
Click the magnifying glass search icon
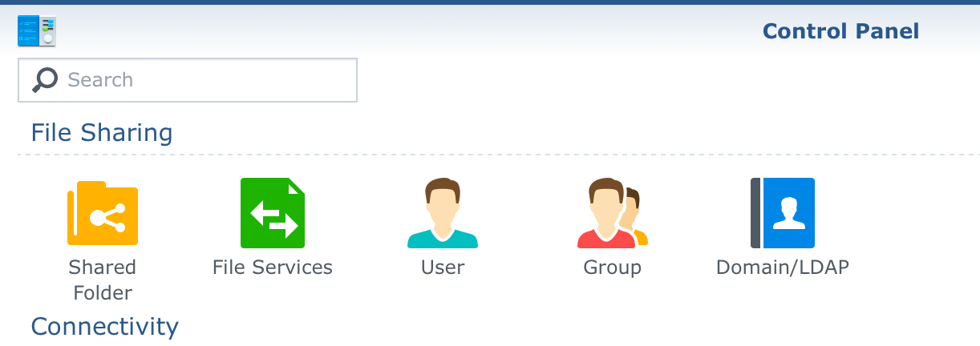[x=45, y=79]
